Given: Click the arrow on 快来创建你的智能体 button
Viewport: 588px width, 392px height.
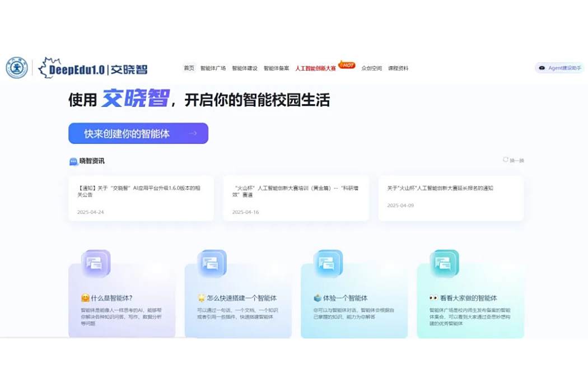Looking at the screenshot, I should pyautogui.click(x=193, y=133).
